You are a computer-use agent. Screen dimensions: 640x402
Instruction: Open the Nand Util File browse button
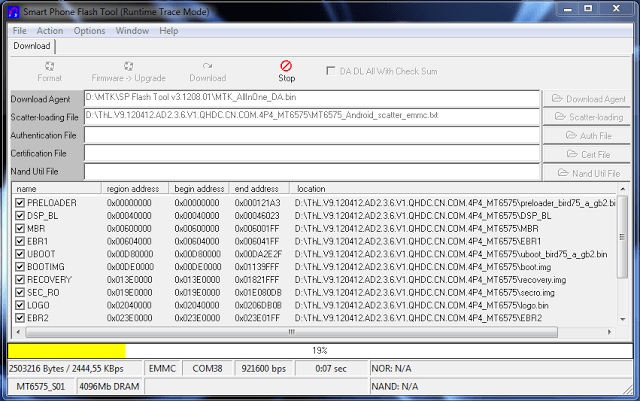tap(588, 173)
